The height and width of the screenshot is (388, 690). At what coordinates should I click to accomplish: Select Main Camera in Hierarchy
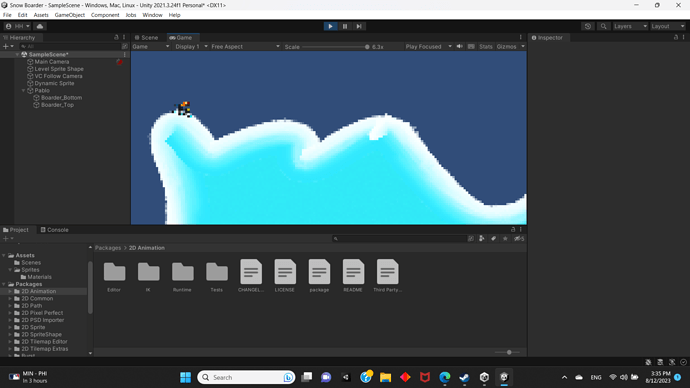(51, 62)
